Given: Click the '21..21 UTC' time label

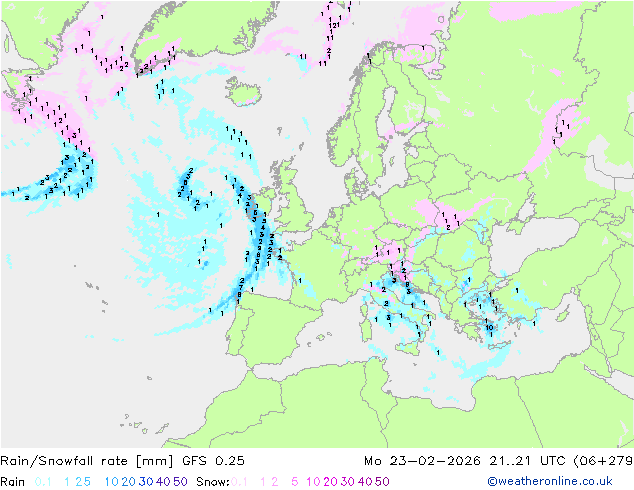Looking at the screenshot, I should pos(528,461).
